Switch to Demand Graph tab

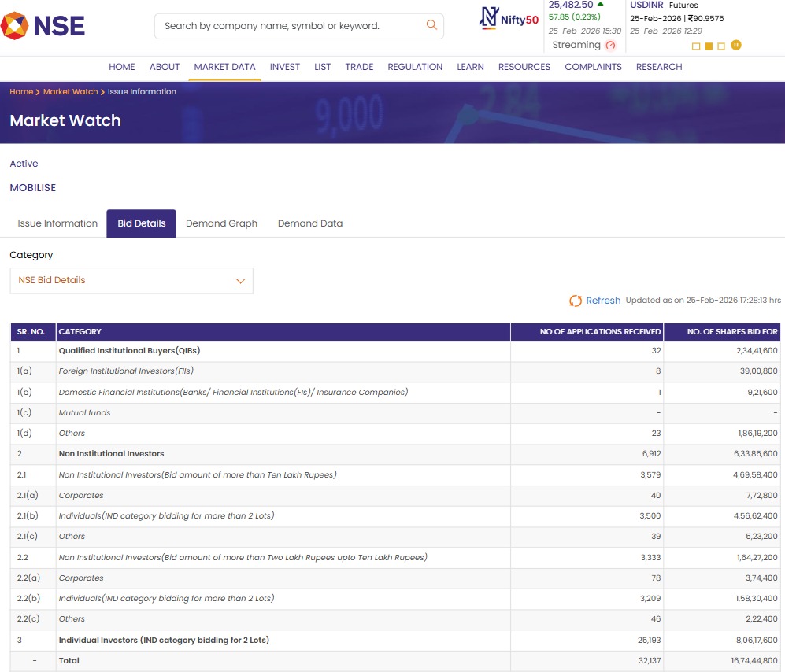pyautogui.click(x=221, y=223)
